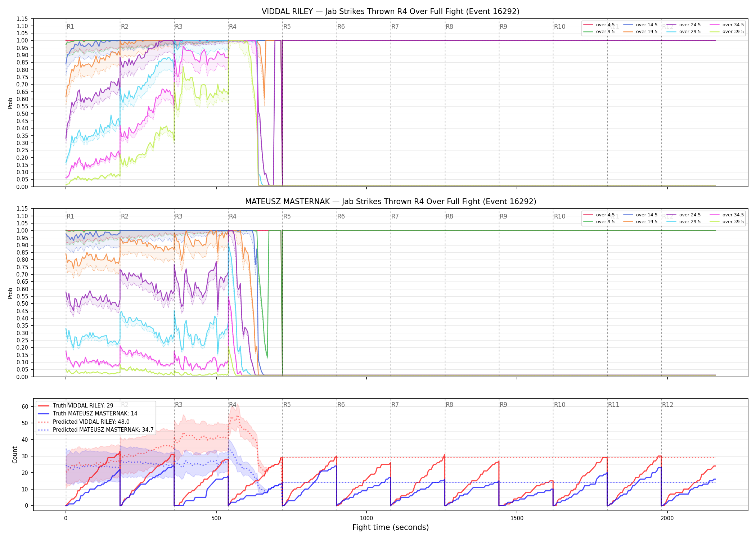
Task: Select 'over 4.5' legend entry in the top chart
Action: point(599,25)
